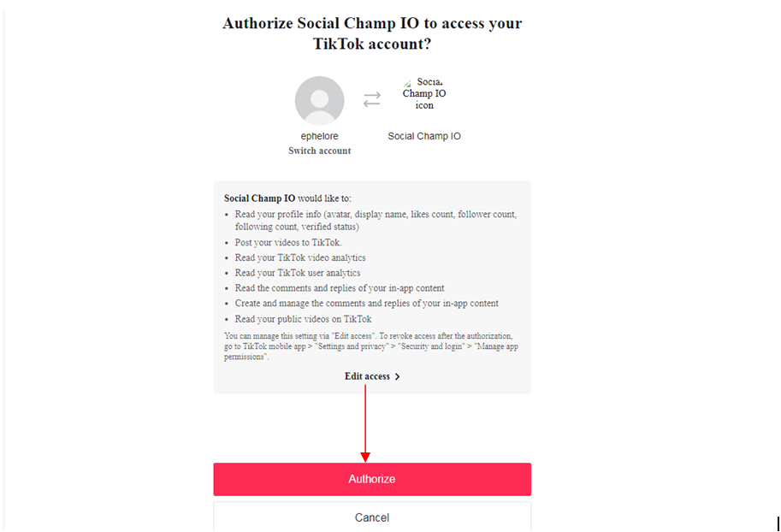Click the 'Post your videos to TikTok' item
781x532 pixels.
pos(288,243)
